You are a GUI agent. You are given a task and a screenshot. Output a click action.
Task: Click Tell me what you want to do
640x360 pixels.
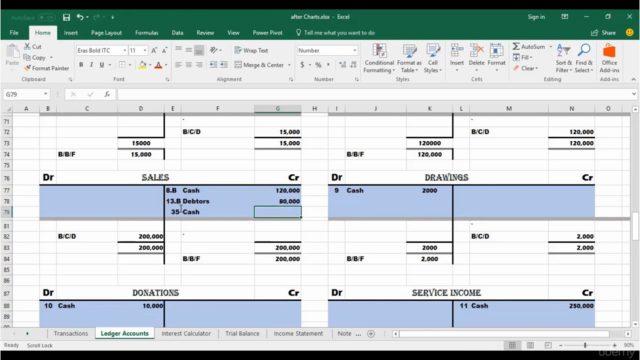tap(335, 33)
